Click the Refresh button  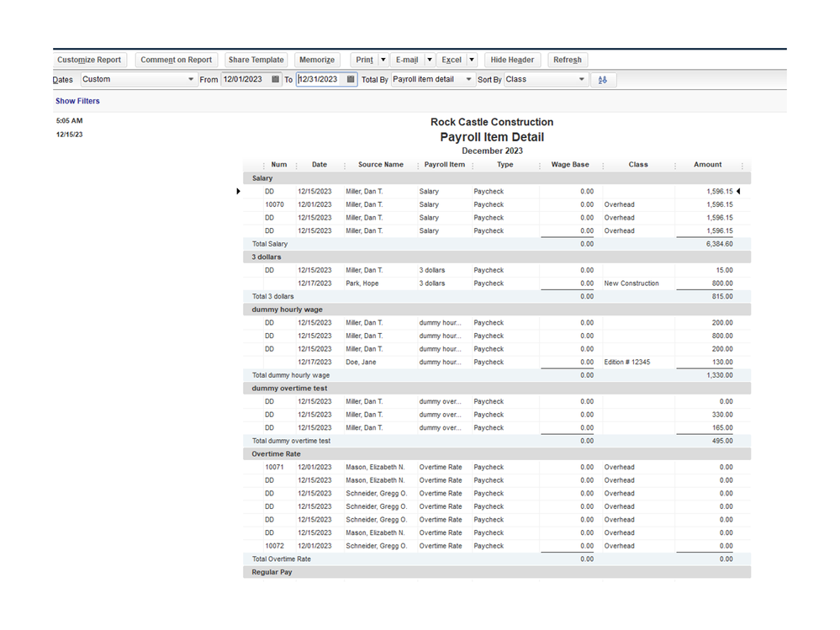[x=568, y=60]
